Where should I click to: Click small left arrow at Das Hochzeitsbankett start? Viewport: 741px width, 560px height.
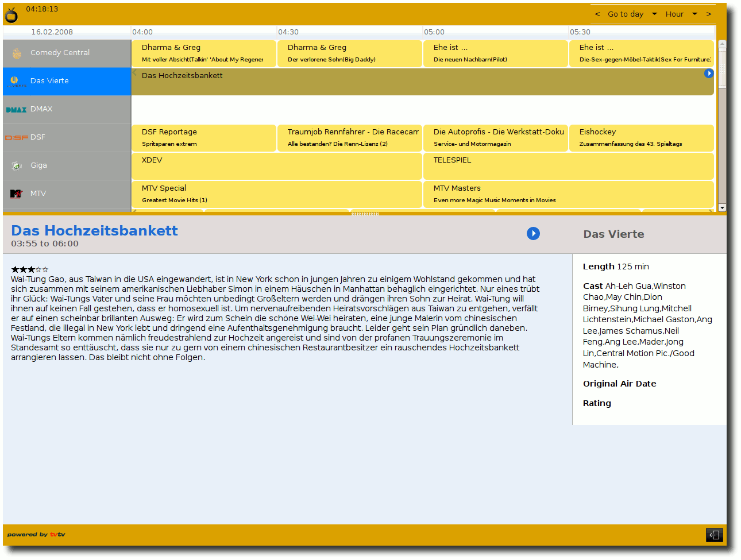134,73
